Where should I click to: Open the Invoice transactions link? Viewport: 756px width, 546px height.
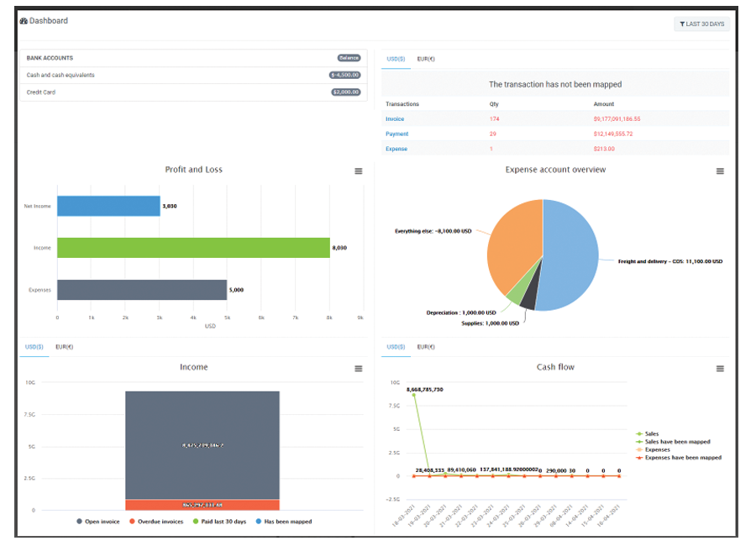click(395, 119)
